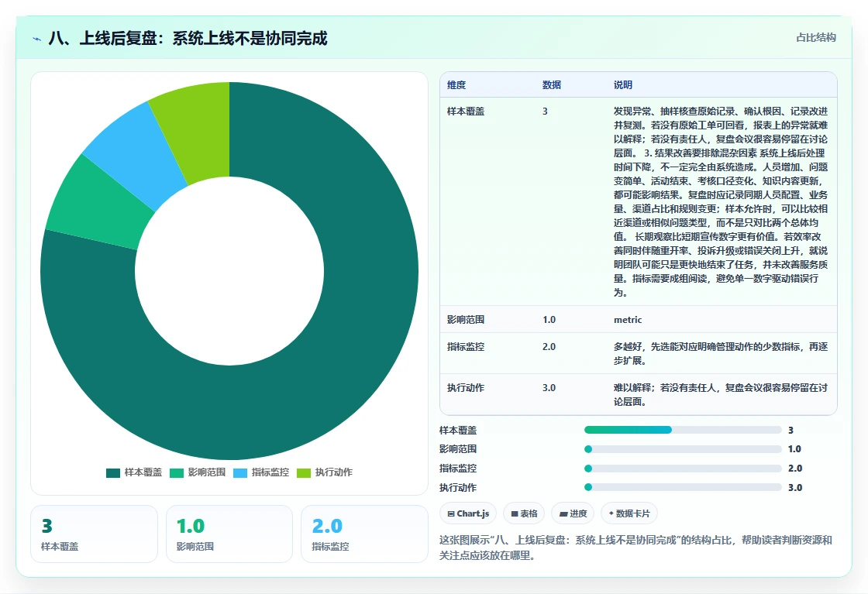Toggle 执行动作 in the chart legend
Image resolution: width=868 pixels, height=594 pixels.
325,472
